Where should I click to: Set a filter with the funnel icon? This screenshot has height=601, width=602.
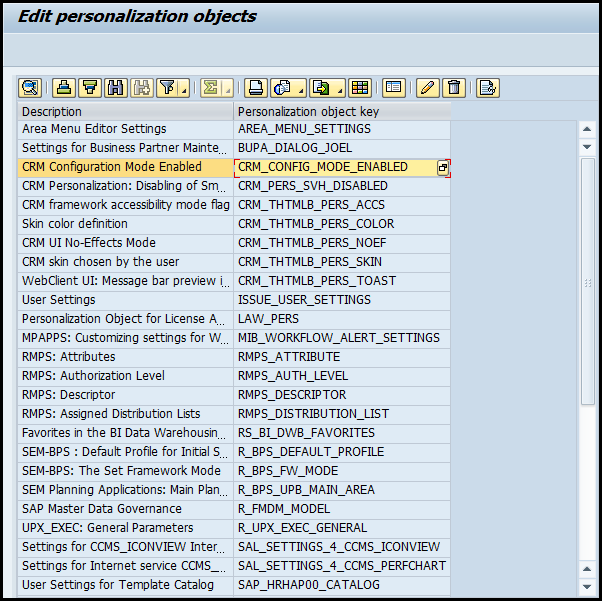[168, 88]
